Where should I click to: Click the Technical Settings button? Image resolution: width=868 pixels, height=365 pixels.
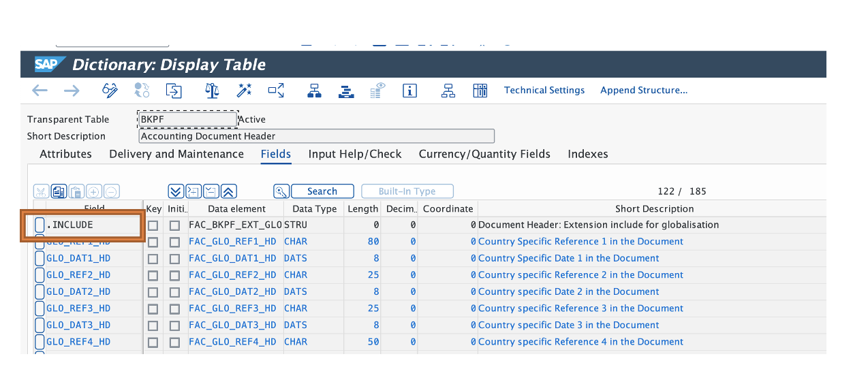point(544,91)
